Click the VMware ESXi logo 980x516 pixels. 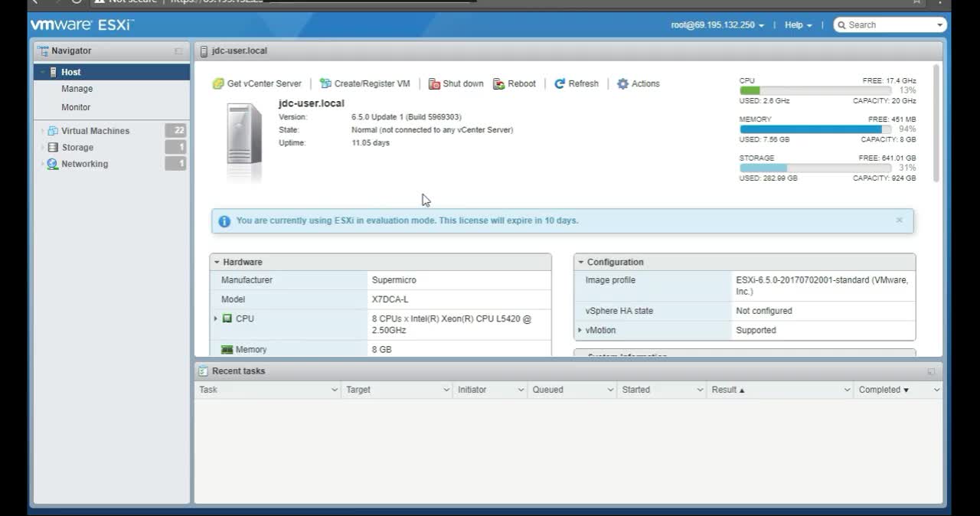pyautogui.click(x=82, y=25)
